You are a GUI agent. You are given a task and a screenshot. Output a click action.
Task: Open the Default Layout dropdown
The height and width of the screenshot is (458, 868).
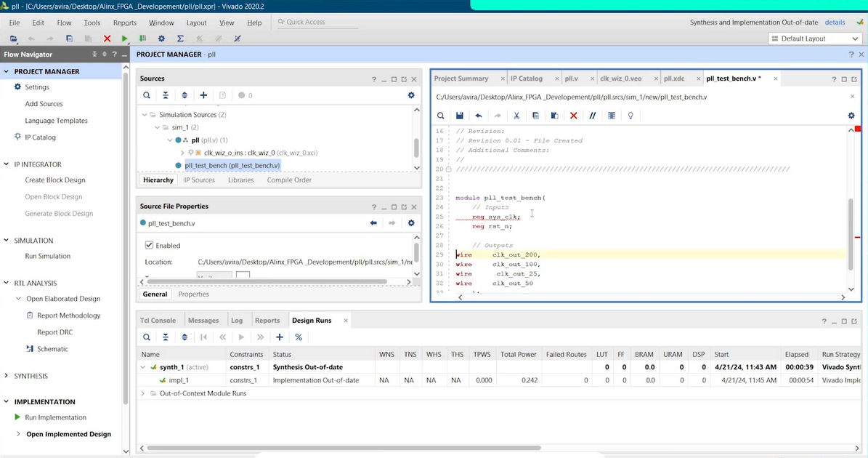[814, 39]
